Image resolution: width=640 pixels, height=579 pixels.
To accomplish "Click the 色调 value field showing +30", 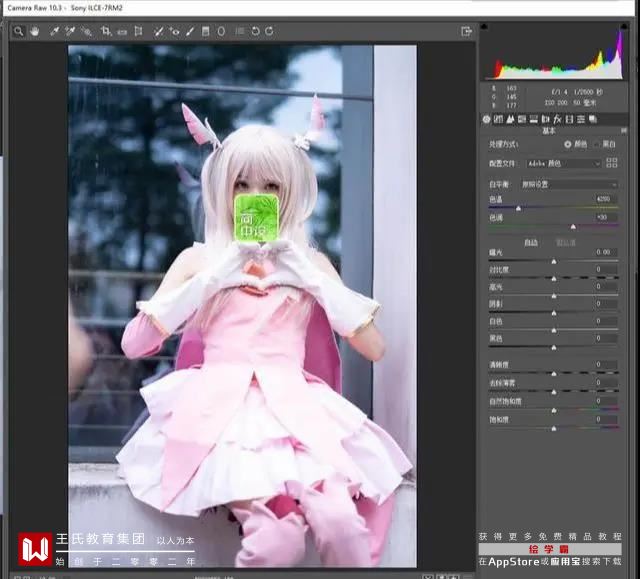I will 605,217.
